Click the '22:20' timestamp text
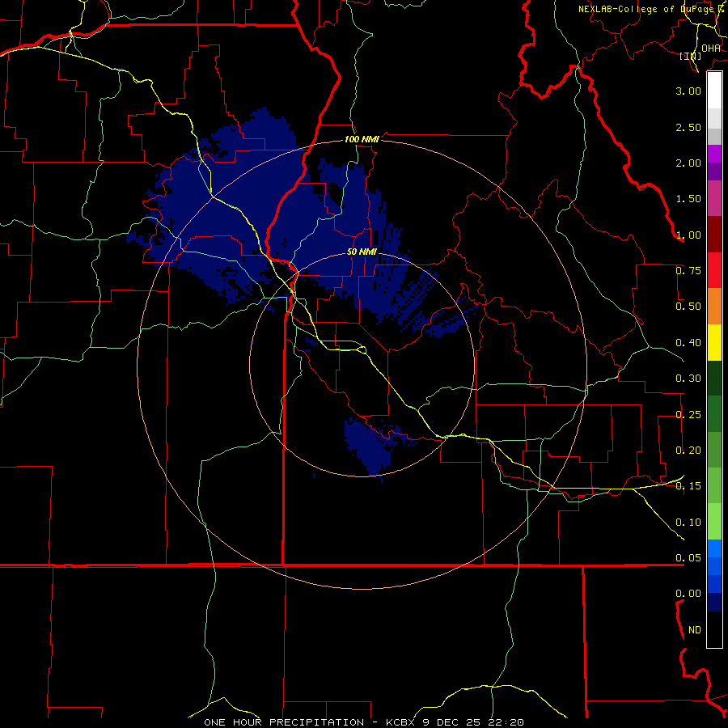728x728 pixels. (x=506, y=722)
